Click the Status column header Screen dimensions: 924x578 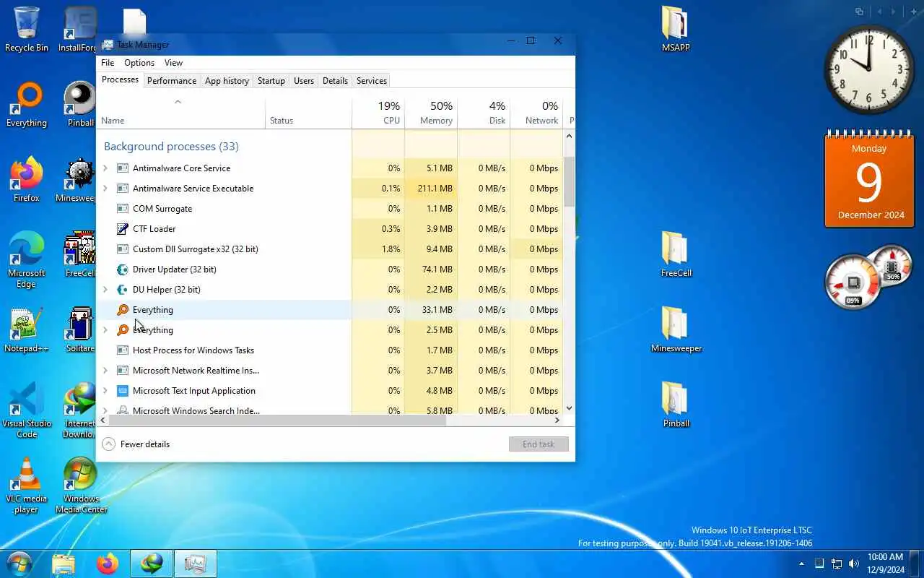tap(309, 113)
